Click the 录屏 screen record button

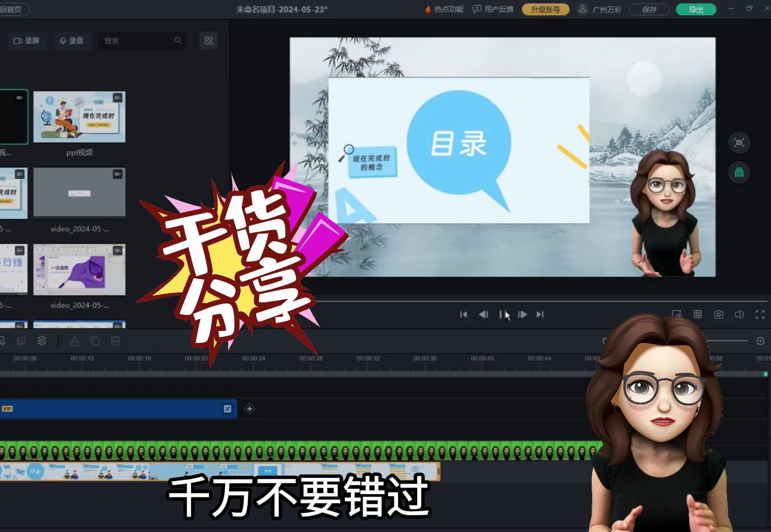[27, 40]
